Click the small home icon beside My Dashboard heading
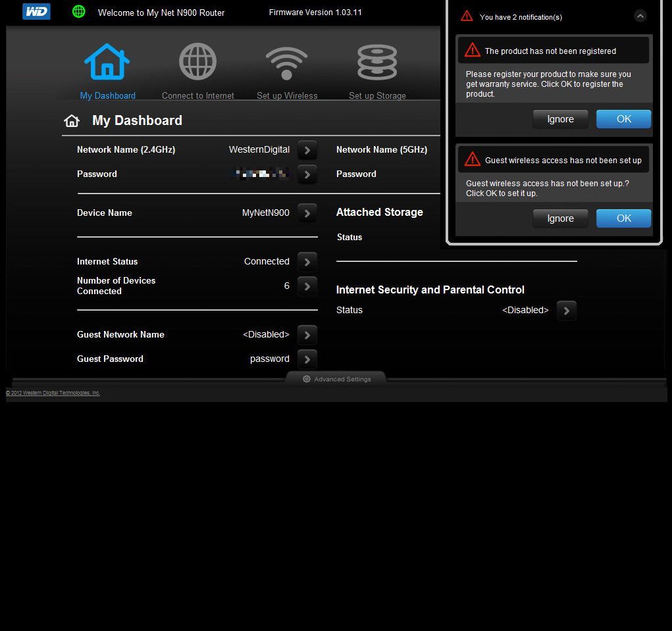Screen dimensions: 672x631 coord(72,121)
